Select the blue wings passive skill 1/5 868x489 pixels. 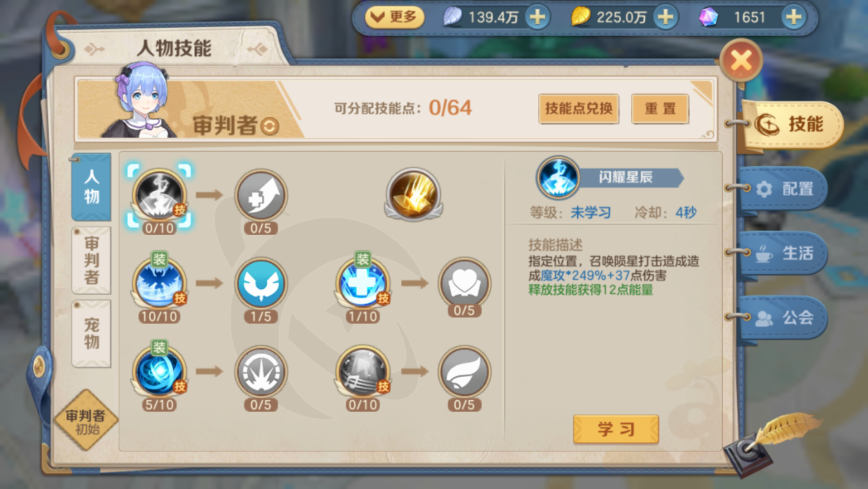pos(261,283)
